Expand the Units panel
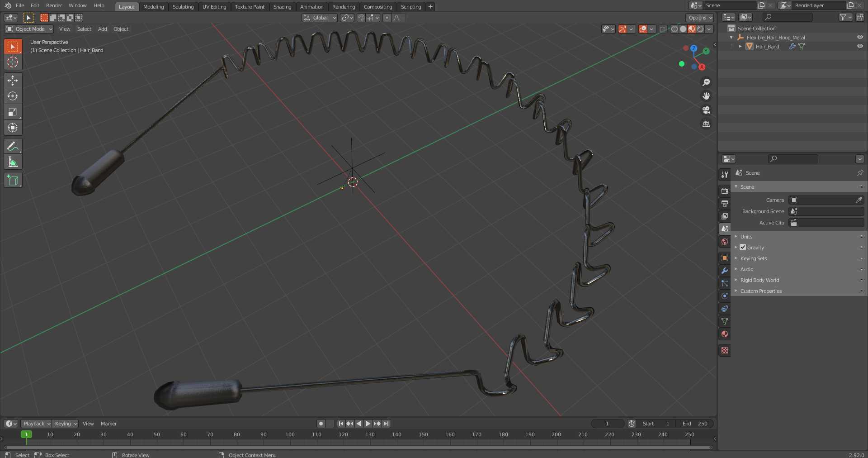This screenshot has width=868, height=458. 798,237
